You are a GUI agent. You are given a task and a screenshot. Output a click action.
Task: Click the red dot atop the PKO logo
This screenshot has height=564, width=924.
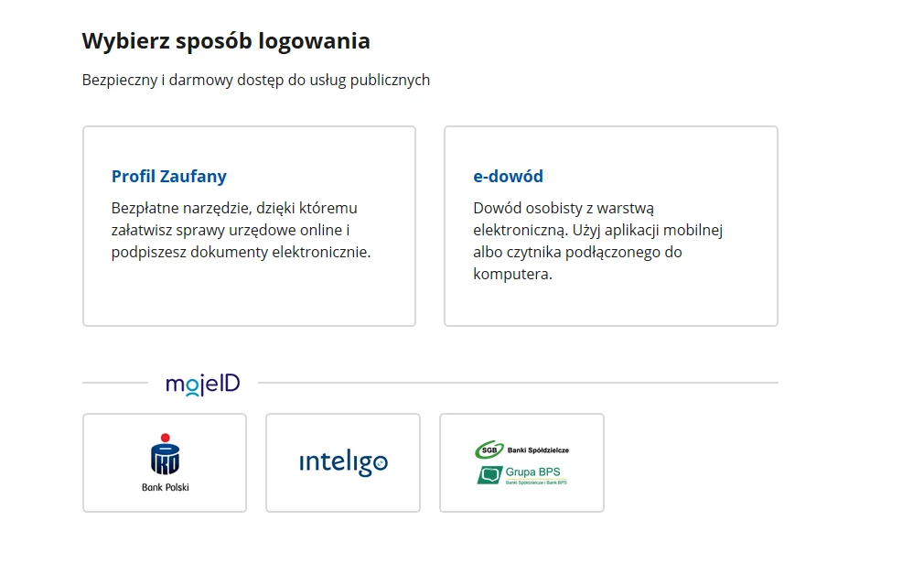(166, 437)
